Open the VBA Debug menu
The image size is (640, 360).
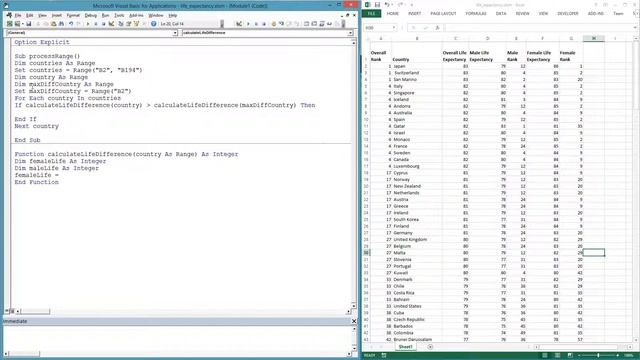91,16
